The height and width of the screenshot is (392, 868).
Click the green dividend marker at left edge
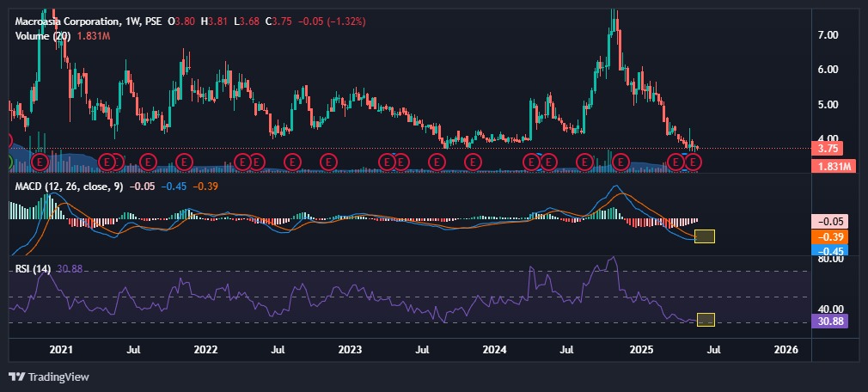point(7,161)
